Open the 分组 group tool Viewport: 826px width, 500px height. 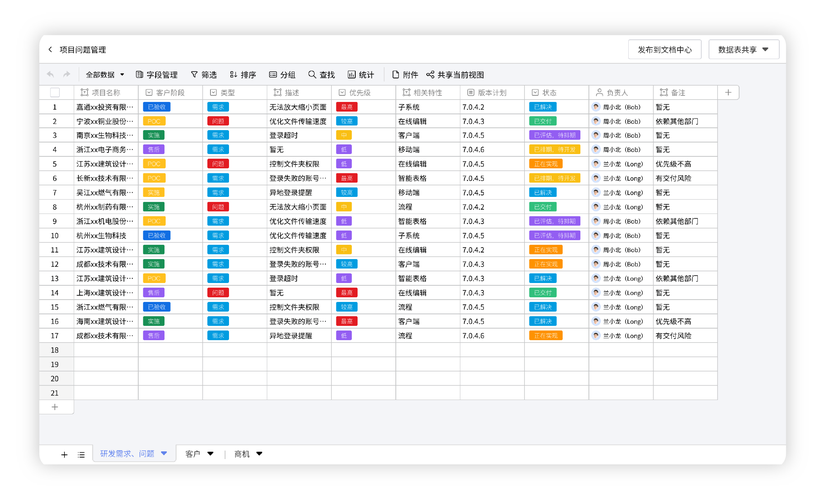(282, 75)
